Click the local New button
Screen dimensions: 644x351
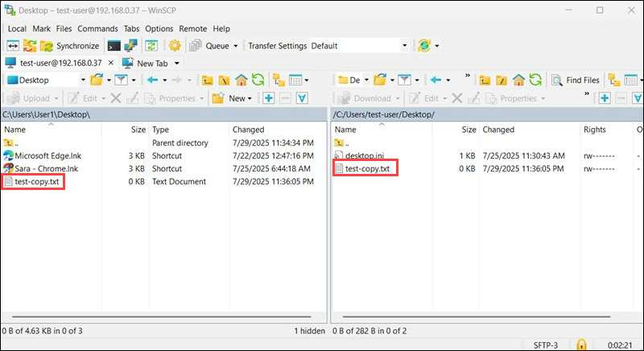click(x=232, y=98)
